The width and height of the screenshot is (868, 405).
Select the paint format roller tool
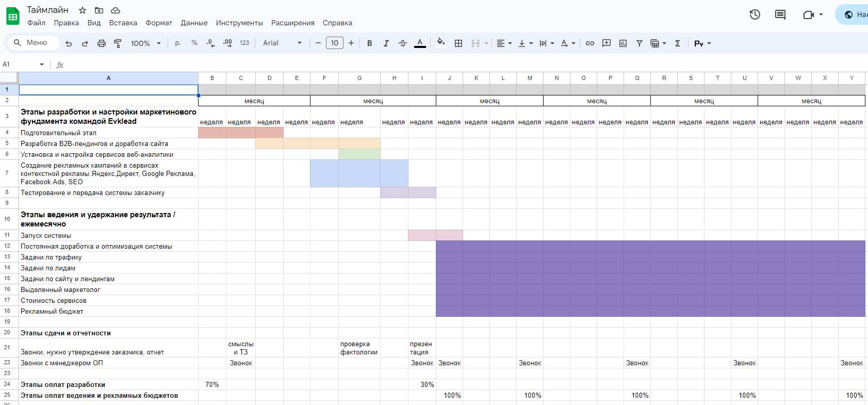pos(118,43)
